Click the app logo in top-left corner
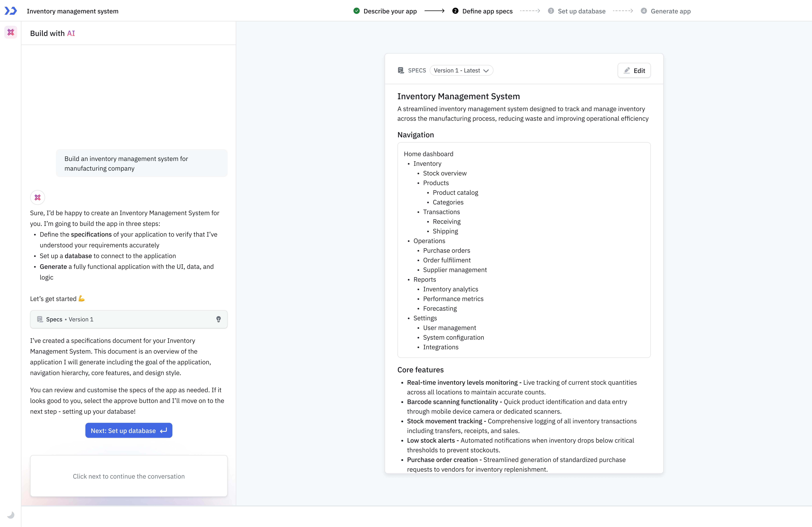Image resolution: width=812 pixels, height=527 pixels. click(x=11, y=11)
